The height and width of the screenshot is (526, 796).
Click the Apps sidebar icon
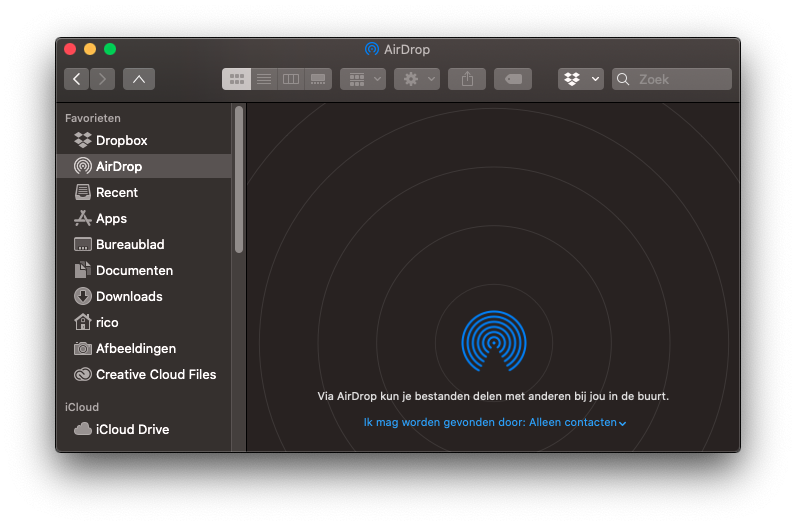tap(83, 218)
